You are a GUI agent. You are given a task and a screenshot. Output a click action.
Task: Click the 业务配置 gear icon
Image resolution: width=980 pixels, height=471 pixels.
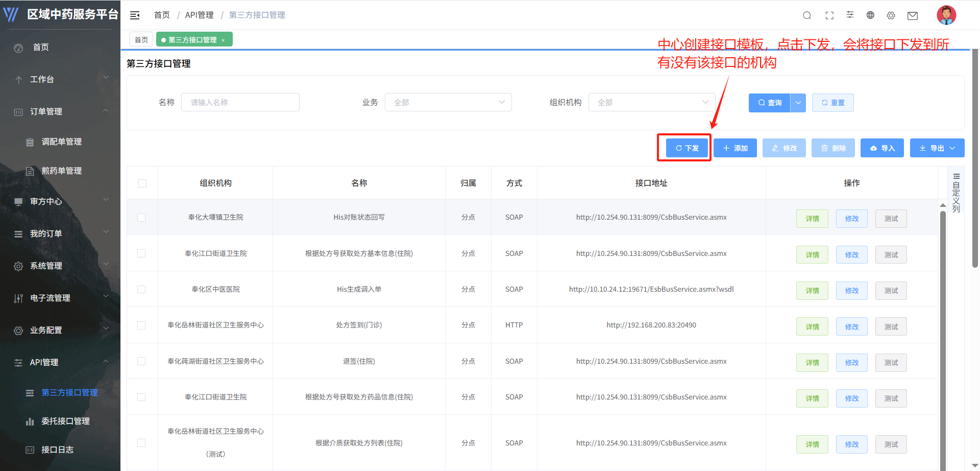pos(18,331)
